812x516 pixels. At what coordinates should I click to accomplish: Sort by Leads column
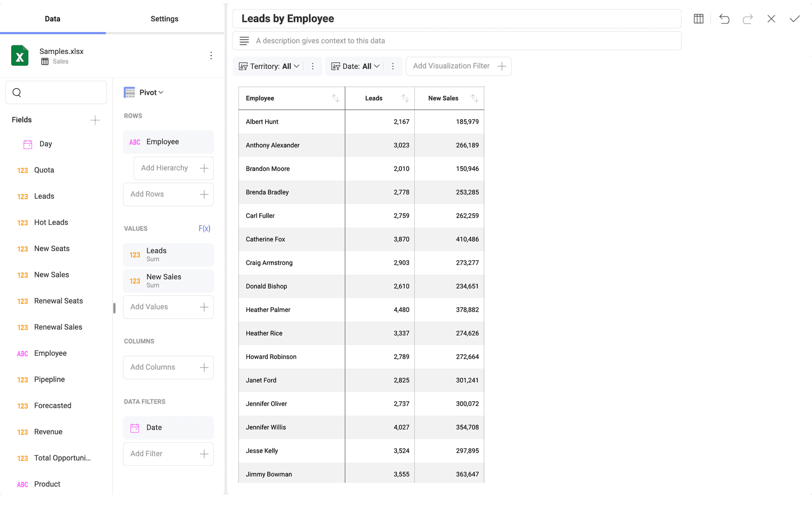[405, 98]
